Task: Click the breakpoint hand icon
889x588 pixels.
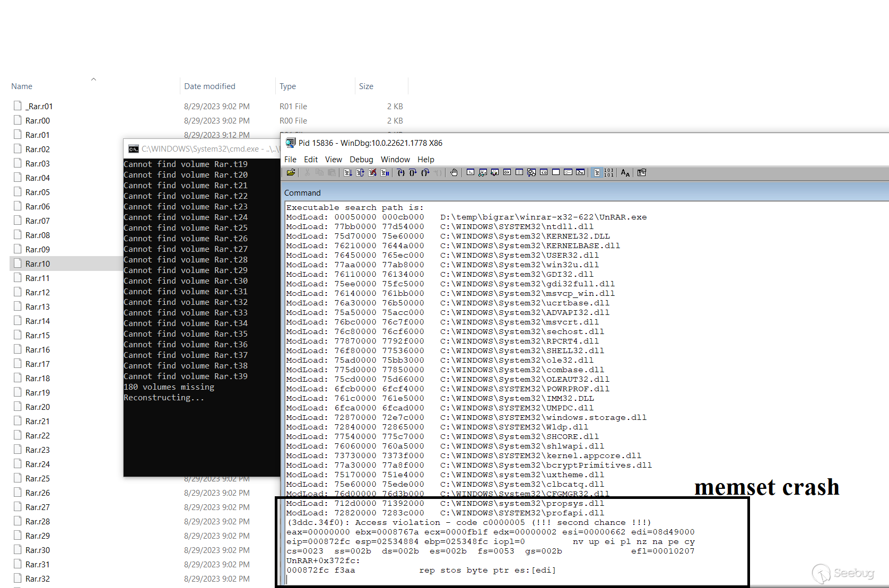Action: (x=454, y=173)
